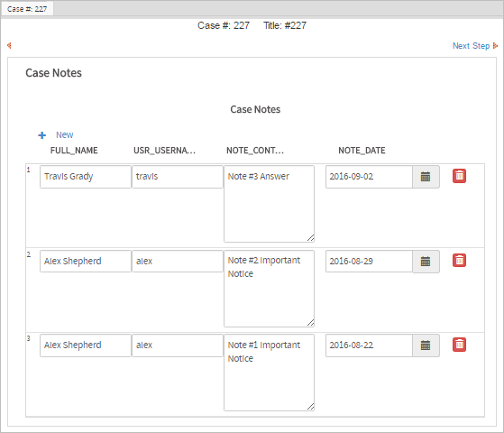Click the Next Step link
504x433 pixels.
(x=471, y=46)
